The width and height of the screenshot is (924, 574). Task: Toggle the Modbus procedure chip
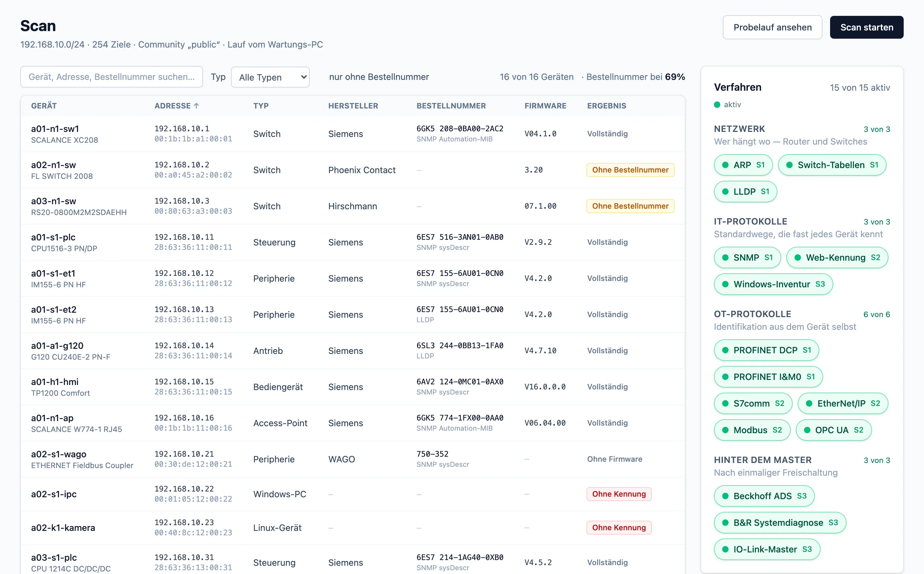click(x=752, y=430)
